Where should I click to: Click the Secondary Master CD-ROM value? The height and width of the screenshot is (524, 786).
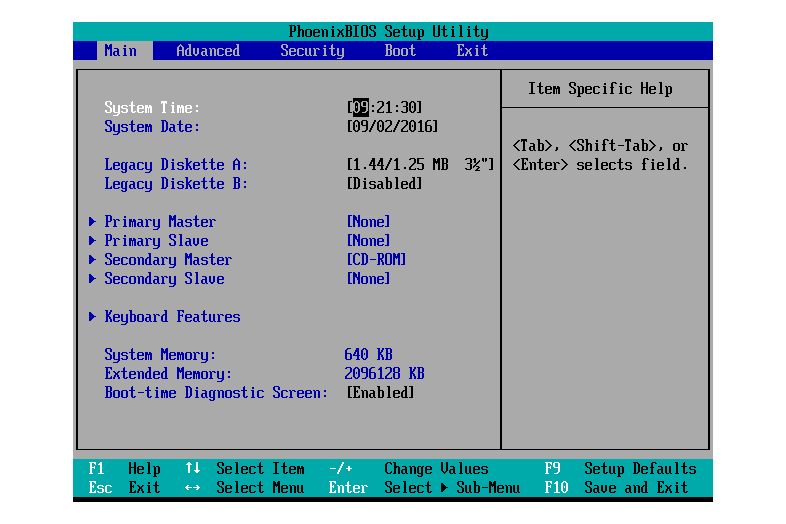pos(376,260)
